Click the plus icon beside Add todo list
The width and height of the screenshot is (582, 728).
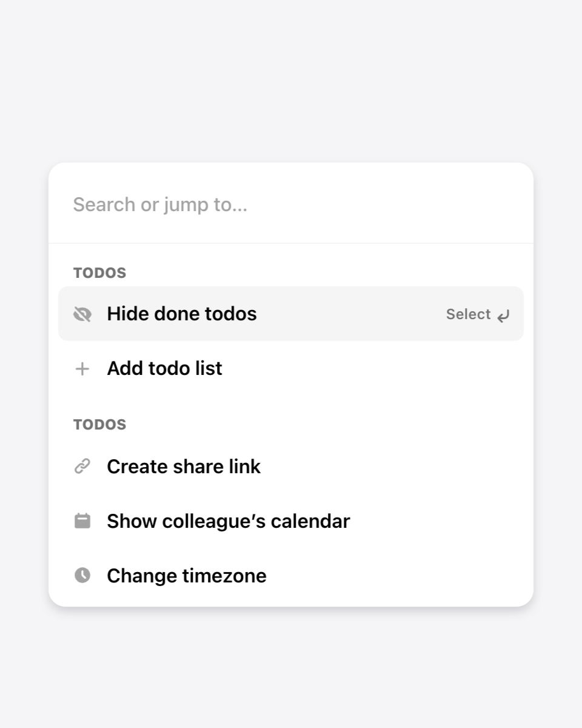pos(82,369)
